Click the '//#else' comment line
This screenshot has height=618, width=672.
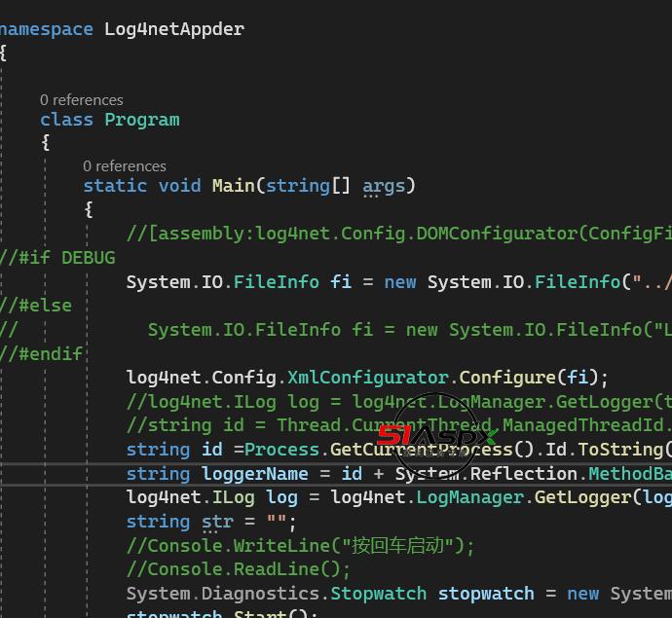36,306
